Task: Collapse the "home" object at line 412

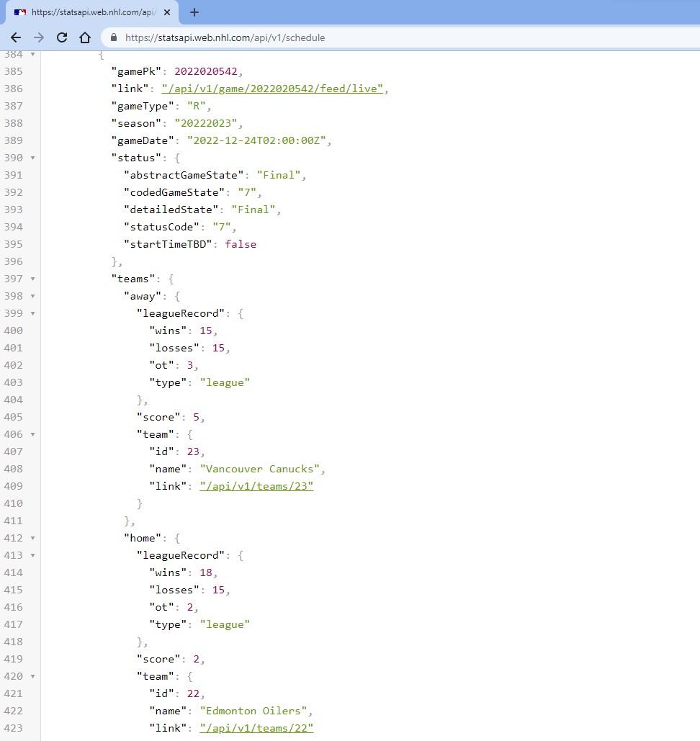Action: (33, 538)
